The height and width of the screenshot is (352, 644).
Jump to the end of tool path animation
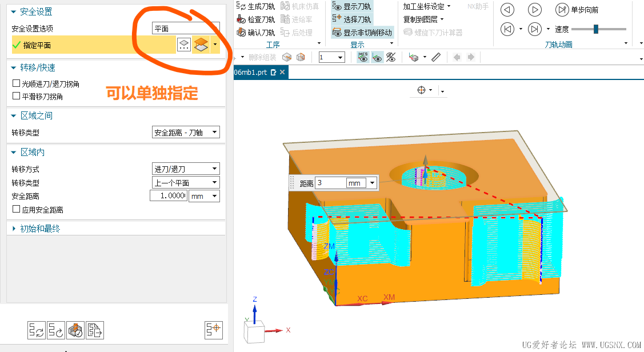point(534,29)
